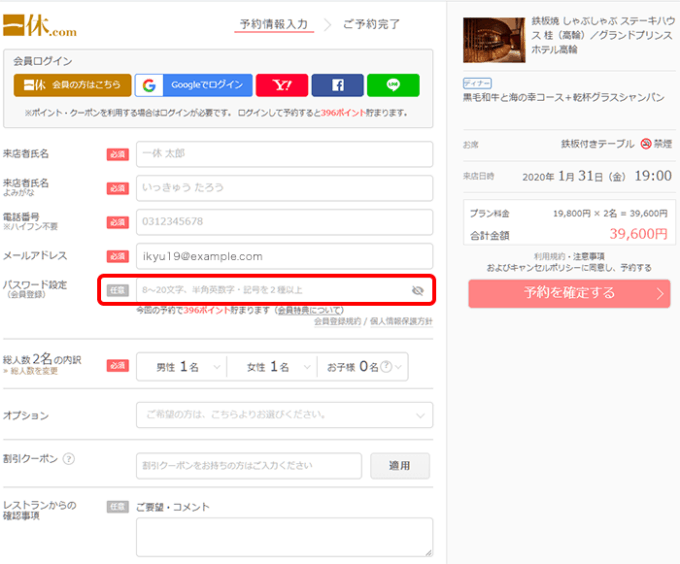Click the 2020年 1月 31日 19:00 date text
The width and height of the screenshot is (680, 564).
pos(597,176)
